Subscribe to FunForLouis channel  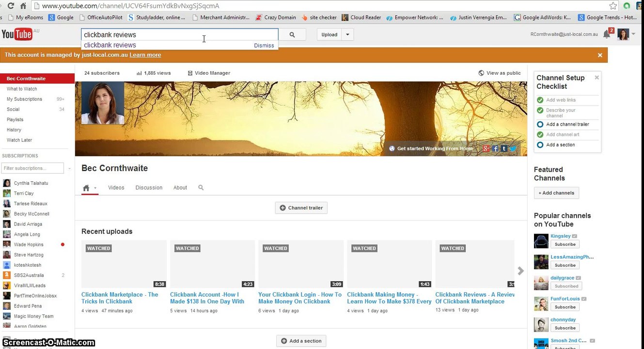565,307
